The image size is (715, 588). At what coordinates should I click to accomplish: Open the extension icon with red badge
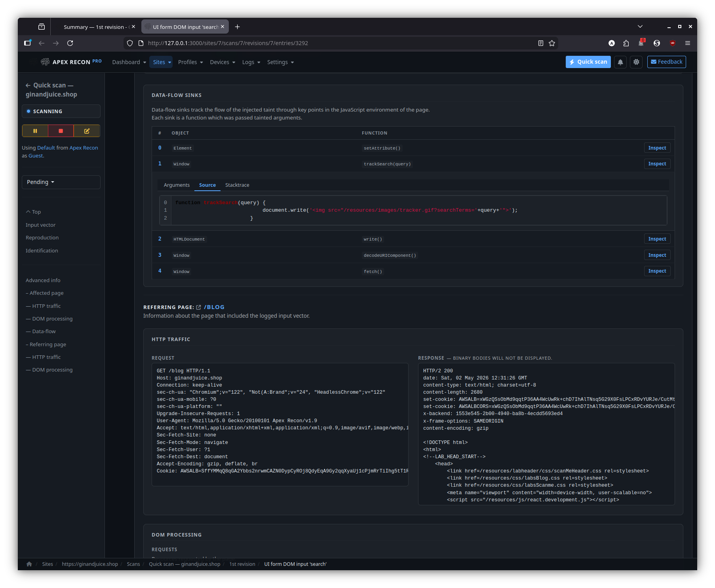point(641,43)
